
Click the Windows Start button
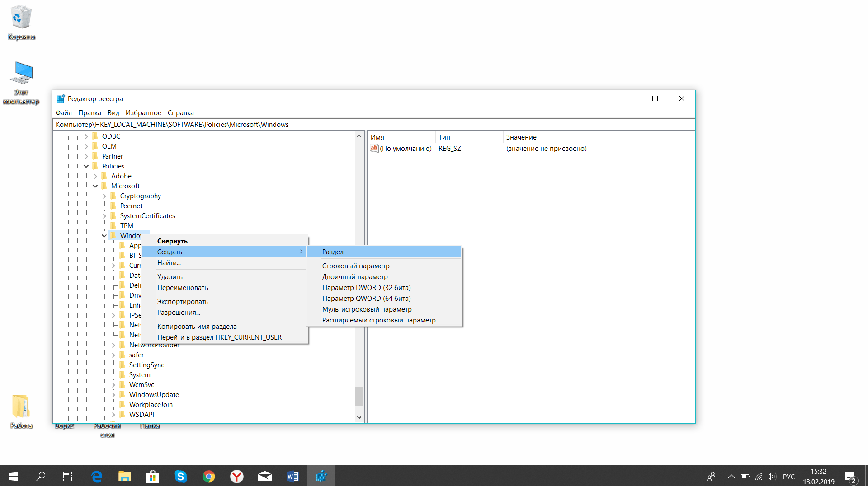(13, 476)
